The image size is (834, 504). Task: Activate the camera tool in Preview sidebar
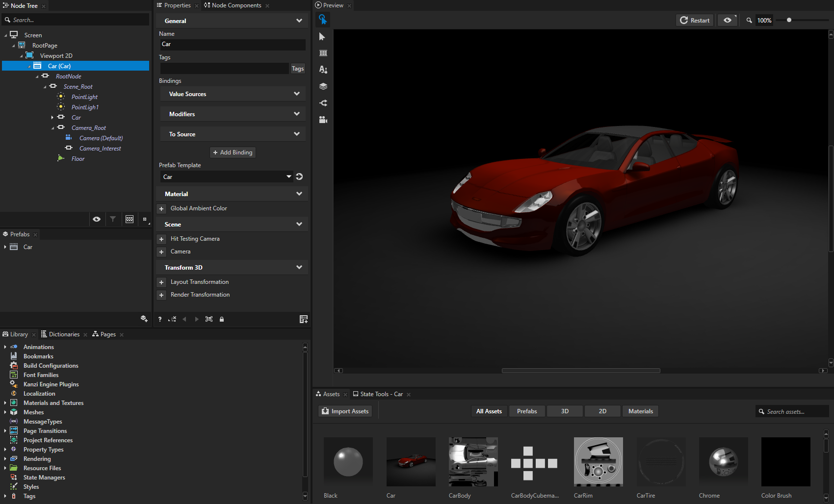[x=323, y=119]
